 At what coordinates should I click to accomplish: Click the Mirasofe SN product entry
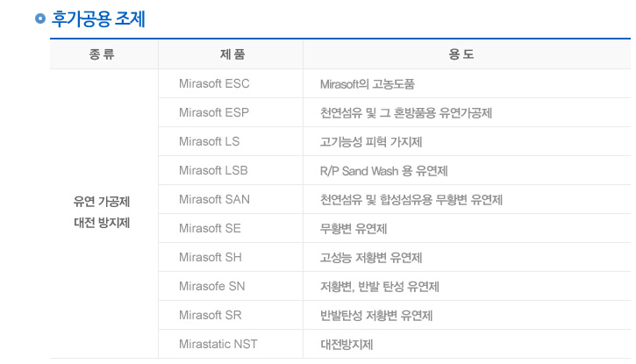point(211,286)
